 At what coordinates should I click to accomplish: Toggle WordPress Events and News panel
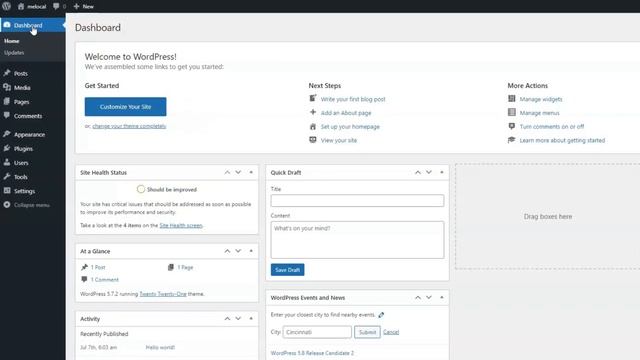tap(442, 298)
